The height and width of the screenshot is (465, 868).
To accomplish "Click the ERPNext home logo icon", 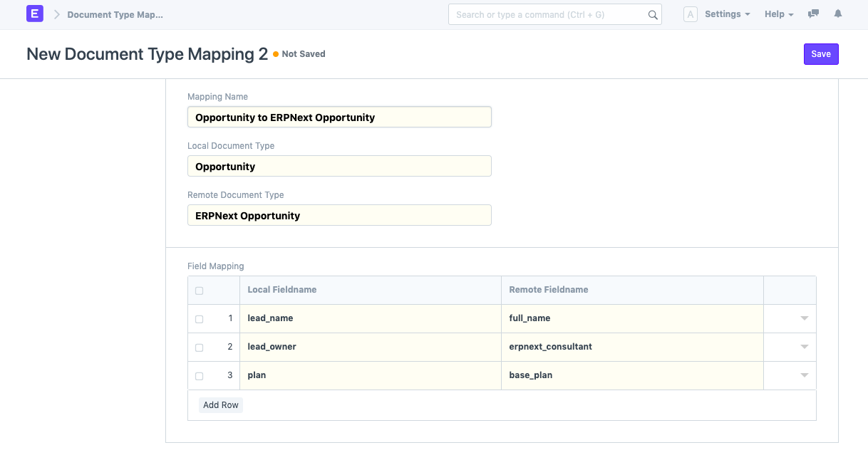I will (x=35, y=14).
